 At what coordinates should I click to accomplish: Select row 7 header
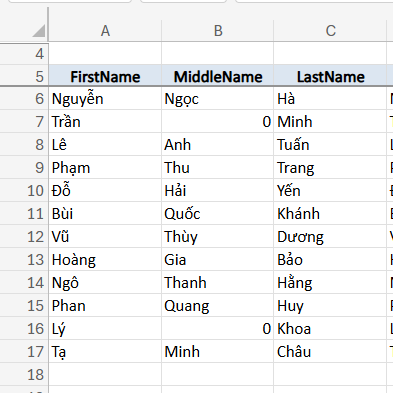(24, 122)
